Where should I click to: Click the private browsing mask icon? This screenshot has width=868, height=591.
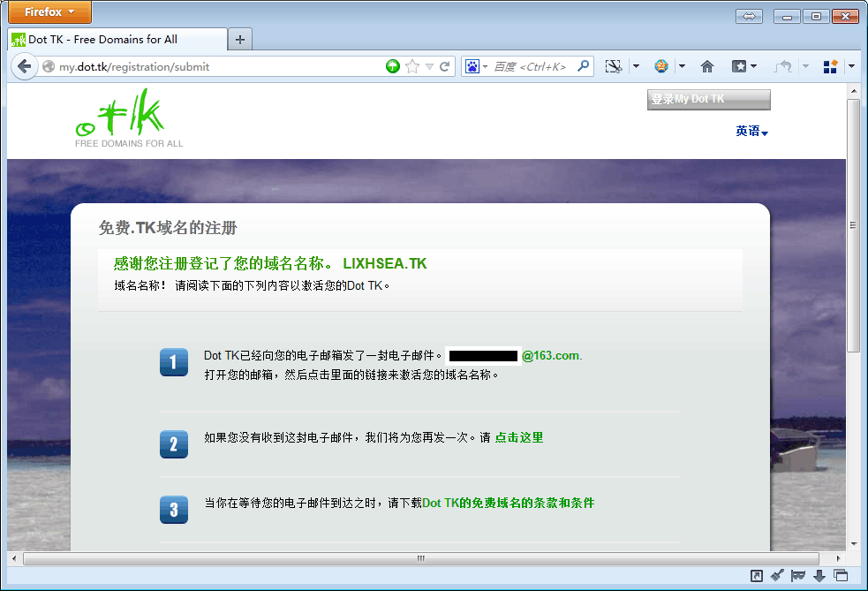798,576
